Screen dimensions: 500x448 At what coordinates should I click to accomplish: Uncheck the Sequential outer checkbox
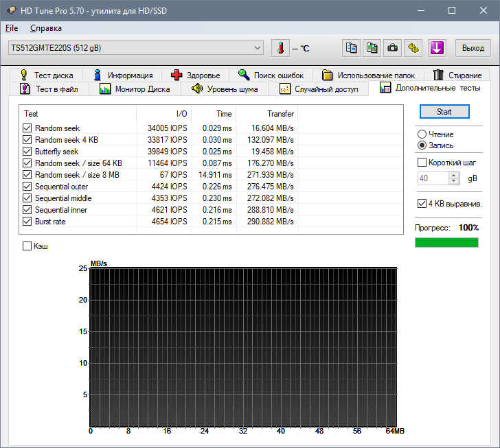[27, 187]
